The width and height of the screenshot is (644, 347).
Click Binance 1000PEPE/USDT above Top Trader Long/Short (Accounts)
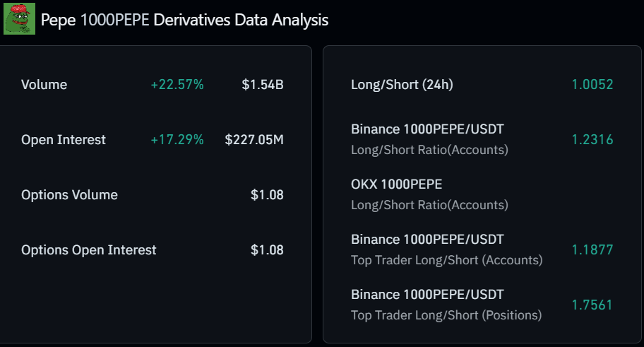coord(427,240)
